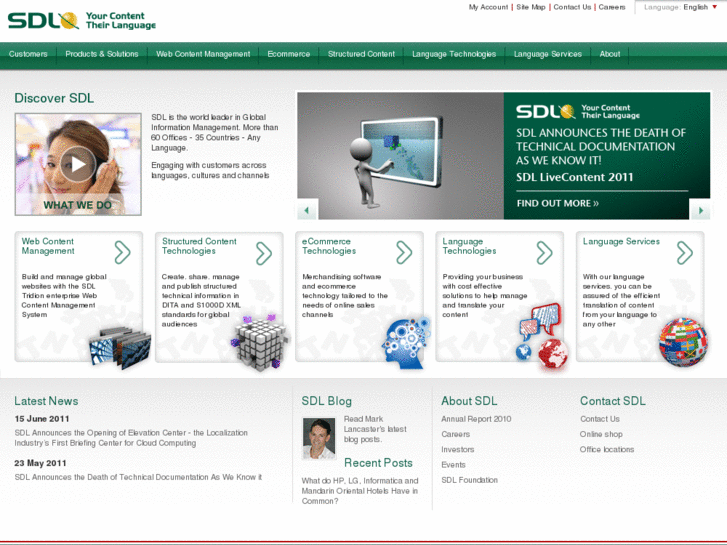Open the Office locations link
This screenshot has width=727, height=545.
(606, 449)
